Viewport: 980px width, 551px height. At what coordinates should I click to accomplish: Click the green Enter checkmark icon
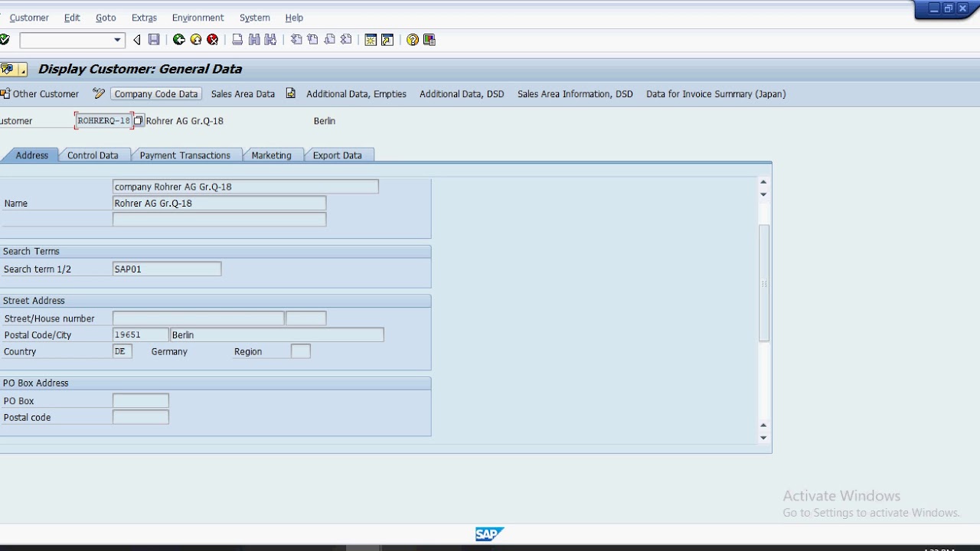pos(4,40)
